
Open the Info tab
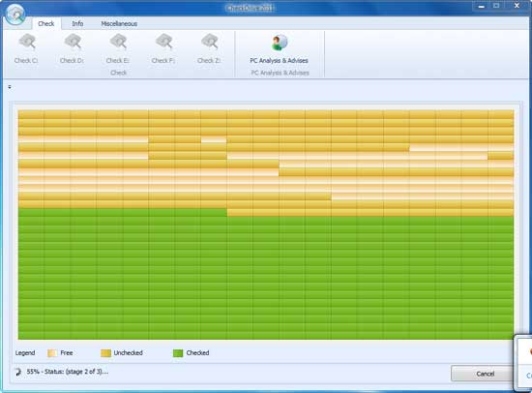pyautogui.click(x=77, y=23)
